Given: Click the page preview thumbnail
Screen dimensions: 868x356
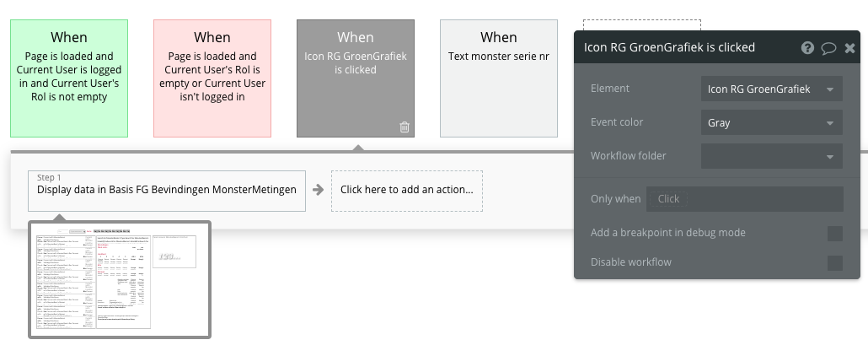Looking at the screenshot, I should click(x=119, y=280).
